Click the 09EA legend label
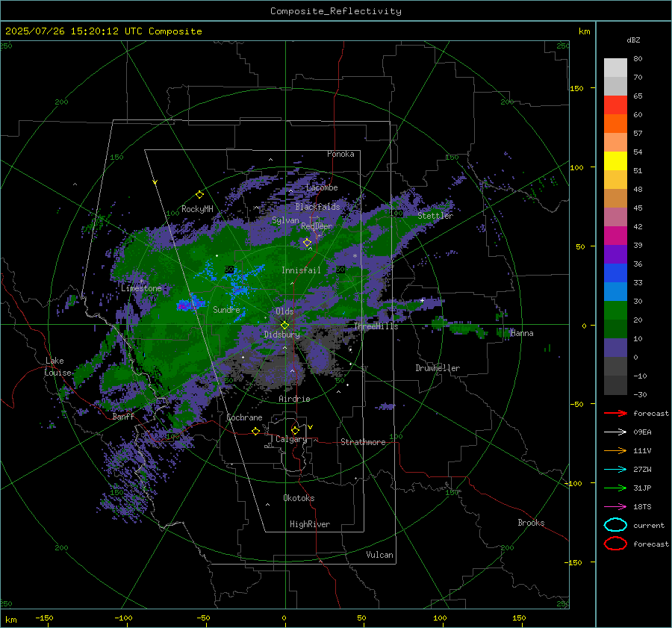672x628 pixels. tap(642, 432)
